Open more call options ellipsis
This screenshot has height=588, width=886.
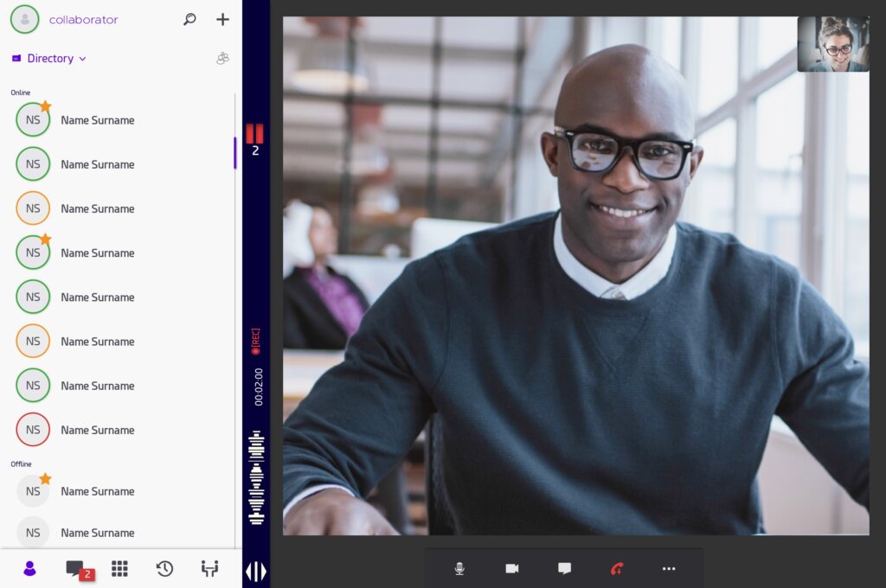click(669, 568)
